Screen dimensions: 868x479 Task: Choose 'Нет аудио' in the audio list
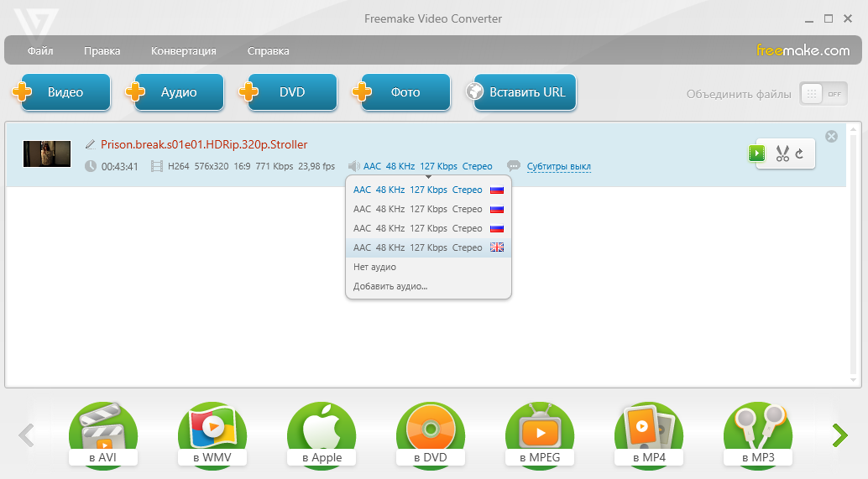[x=374, y=267]
